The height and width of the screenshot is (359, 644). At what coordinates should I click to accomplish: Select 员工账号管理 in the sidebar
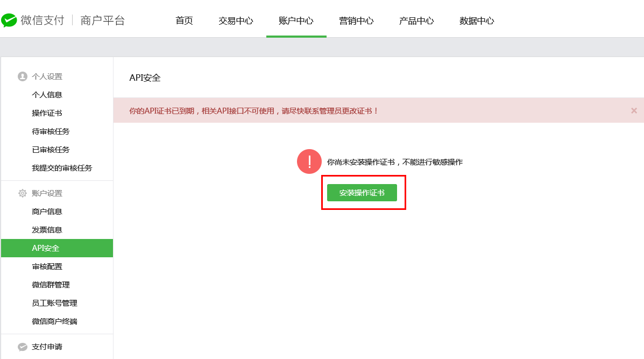(54, 303)
